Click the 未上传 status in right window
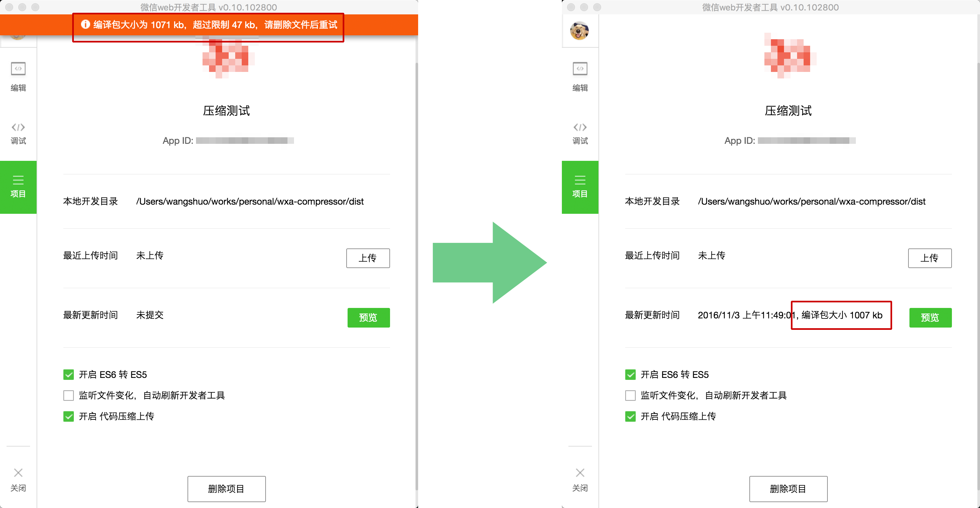This screenshot has height=508, width=980. coord(712,255)
